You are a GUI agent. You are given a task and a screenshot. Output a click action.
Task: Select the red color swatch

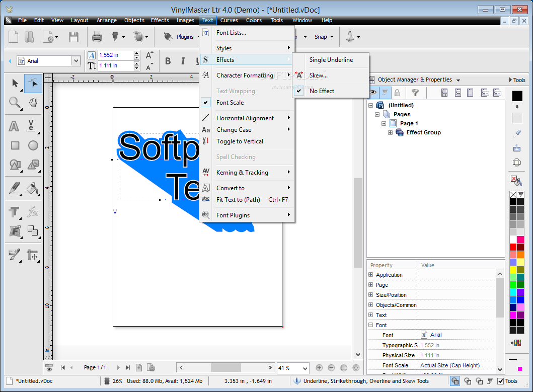coord(513,247)
